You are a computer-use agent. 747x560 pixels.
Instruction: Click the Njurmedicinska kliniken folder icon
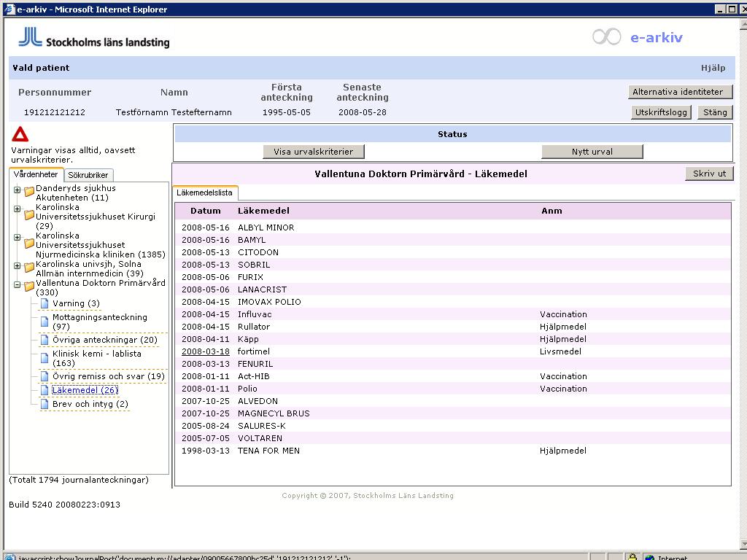(29, 244)
